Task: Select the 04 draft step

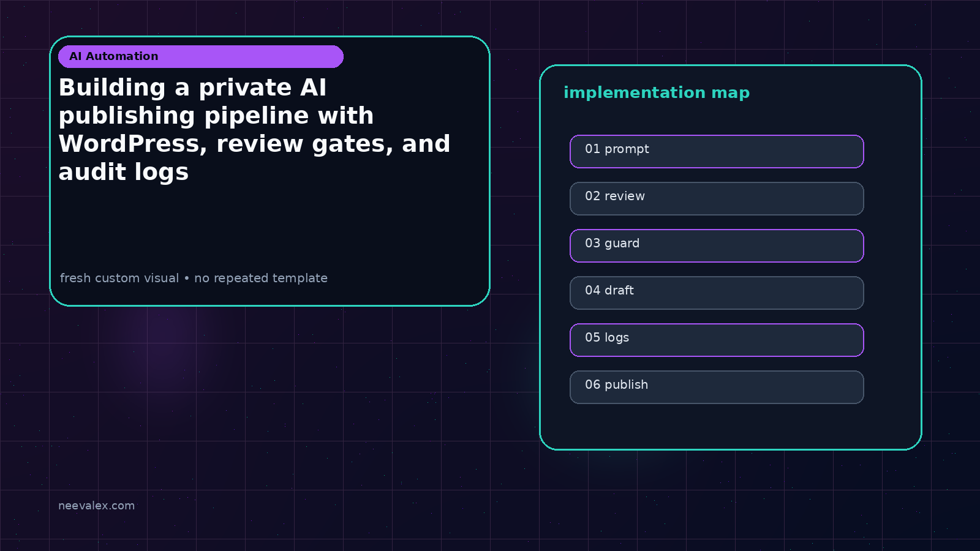Action: (x=717, y=293)
